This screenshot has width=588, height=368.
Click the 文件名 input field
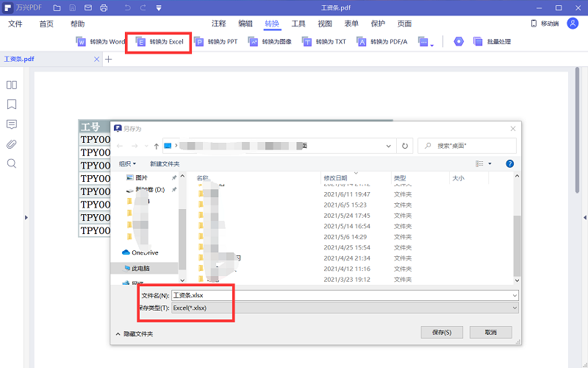pyautogui.click(x=344, y=295)
